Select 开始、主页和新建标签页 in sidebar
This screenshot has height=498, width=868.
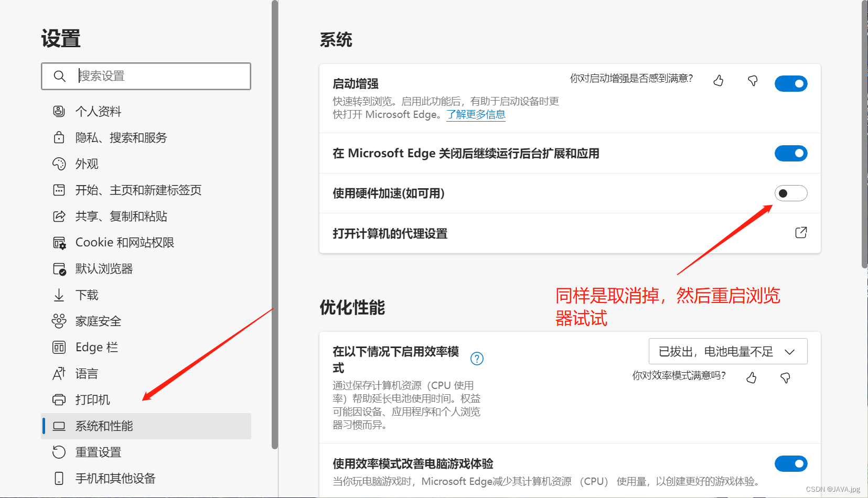(146, 190)
